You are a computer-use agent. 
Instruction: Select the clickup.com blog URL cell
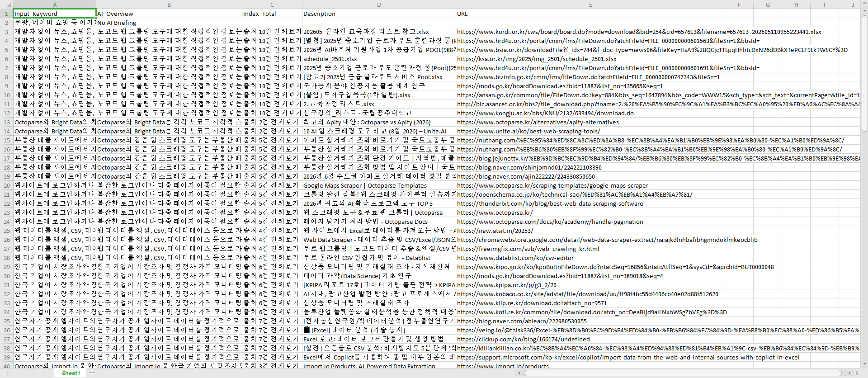tap(590, 339)
